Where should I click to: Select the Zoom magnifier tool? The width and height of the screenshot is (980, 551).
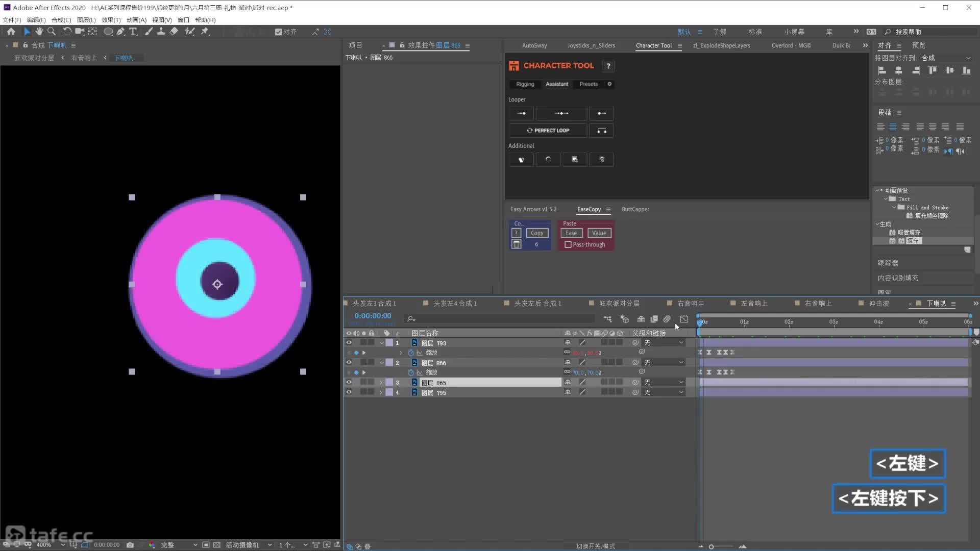[x=52, y=32]
